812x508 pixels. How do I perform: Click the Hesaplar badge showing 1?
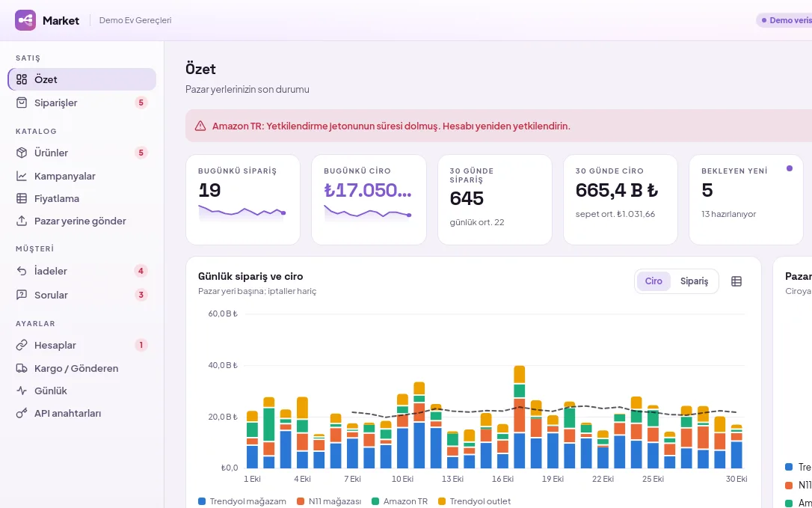coord(141,345)
